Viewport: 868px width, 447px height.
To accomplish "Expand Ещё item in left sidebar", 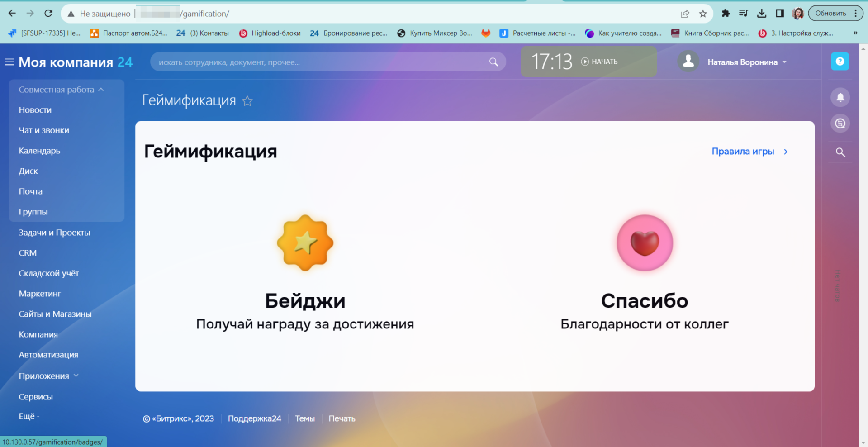I will point(28,416).
